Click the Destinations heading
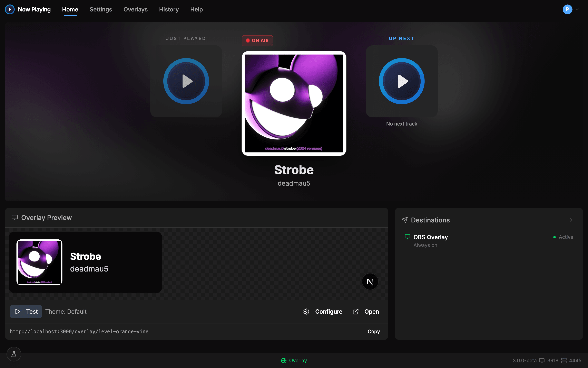 click(x=430, y=220)
